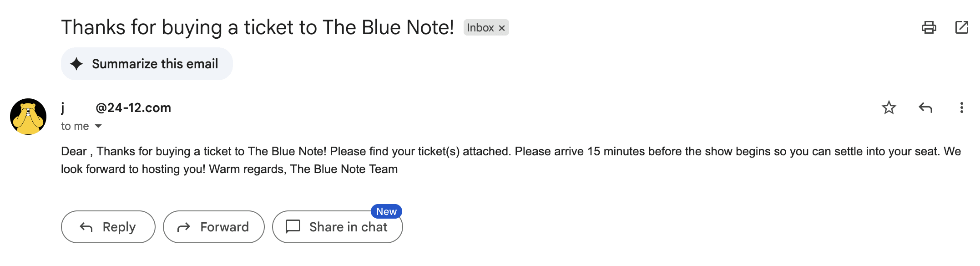980x266 pixels.
Task: Click the email subject about The Blue Note
Action: coord(258,27)
